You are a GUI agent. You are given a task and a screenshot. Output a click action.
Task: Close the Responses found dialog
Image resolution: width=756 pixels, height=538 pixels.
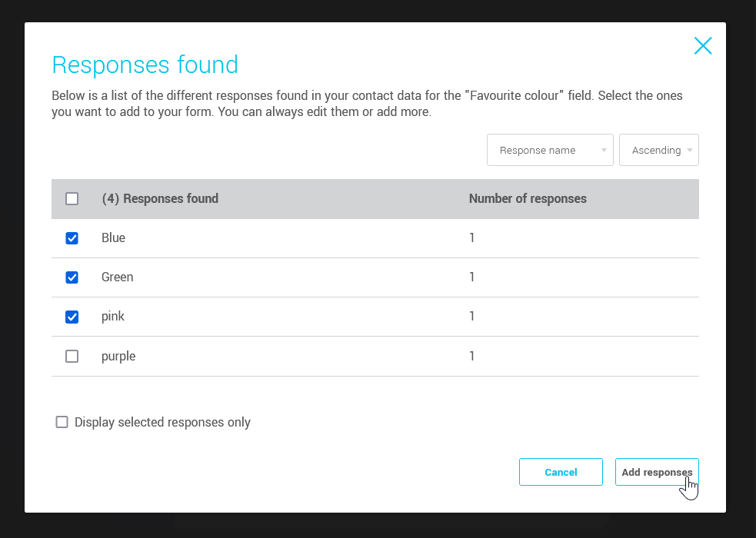click(x=703, y=46)
